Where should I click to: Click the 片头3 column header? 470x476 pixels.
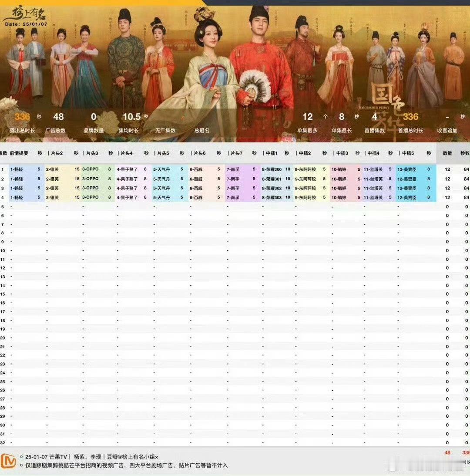pos(92,153)
